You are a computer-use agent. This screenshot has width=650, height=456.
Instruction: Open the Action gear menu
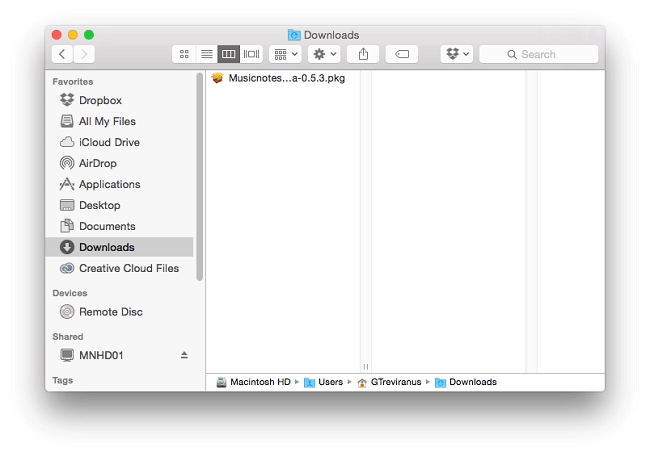(x=324, y=54)
